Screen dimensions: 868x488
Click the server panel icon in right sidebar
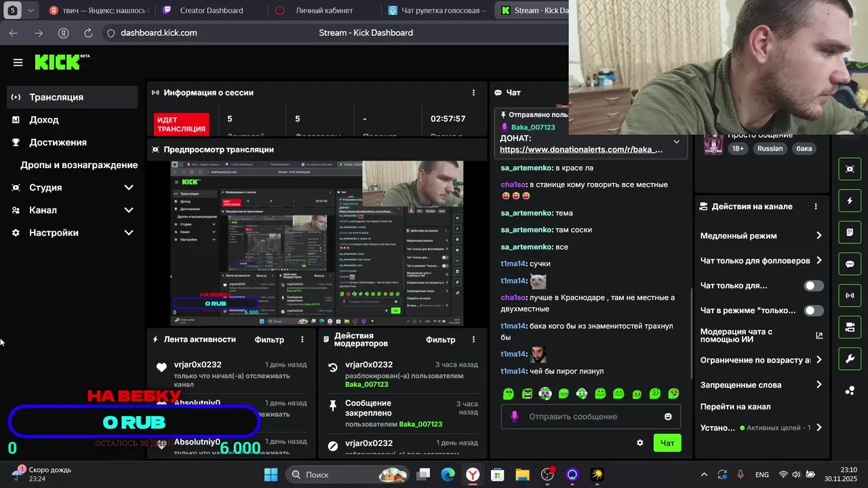(850, 327)
